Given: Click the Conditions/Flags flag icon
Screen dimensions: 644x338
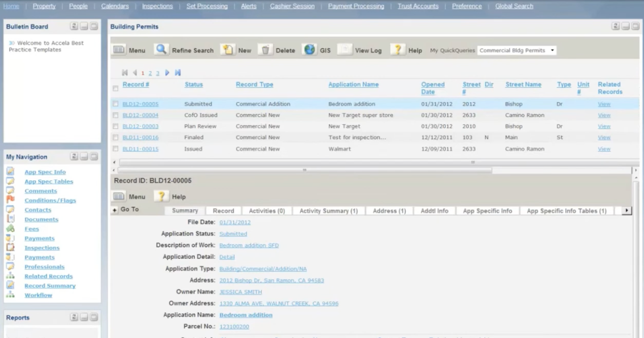Looking at the screenshot, I should coord(10,199).
